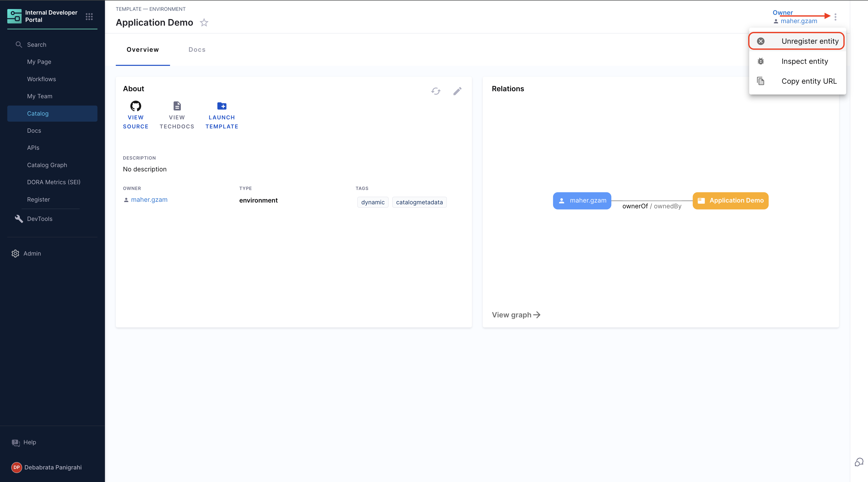
Task: Click the Launch Template folder icon
Action: pyautogui.click(x=222, y=106)
